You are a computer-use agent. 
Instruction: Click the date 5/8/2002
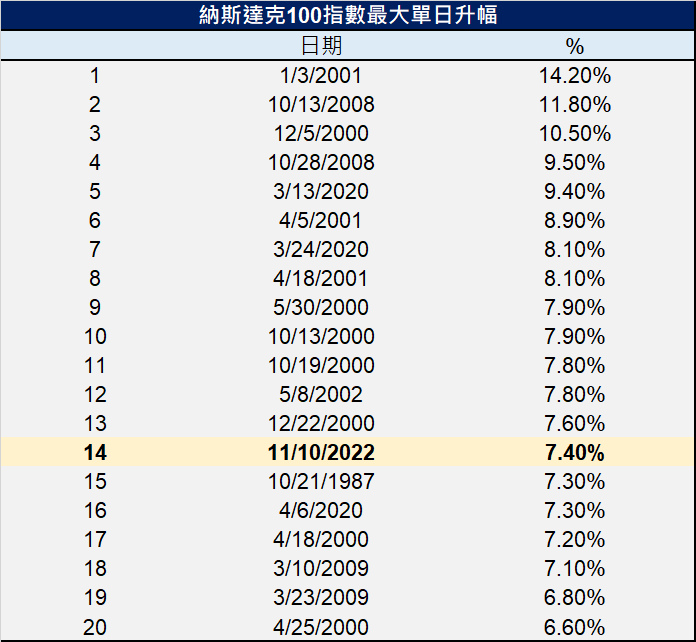coord(321,394)
